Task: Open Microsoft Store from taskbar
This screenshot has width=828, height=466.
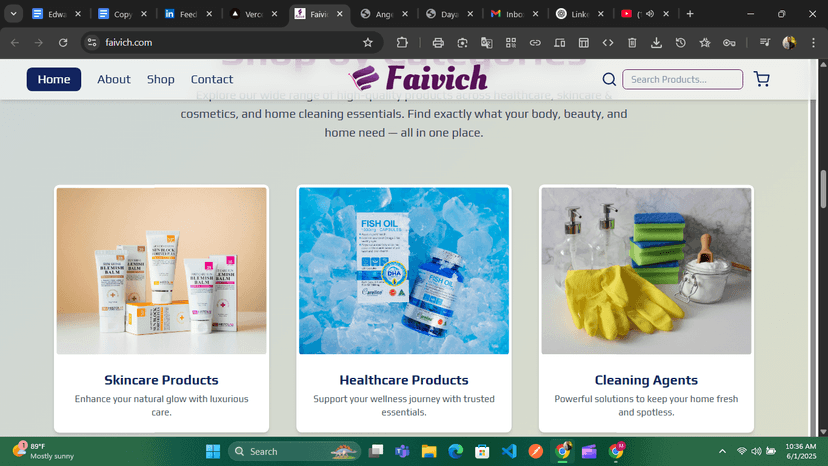Action: (482, 451)
